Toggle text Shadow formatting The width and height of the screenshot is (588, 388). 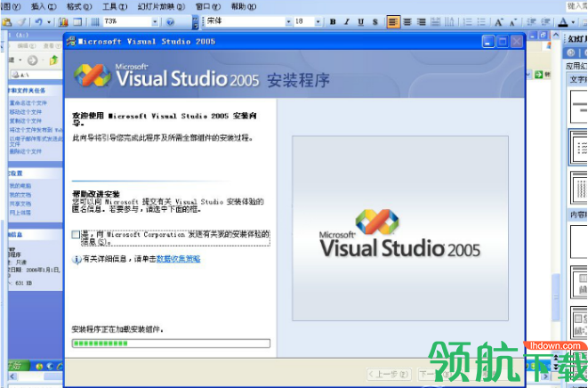click(375, 21)
